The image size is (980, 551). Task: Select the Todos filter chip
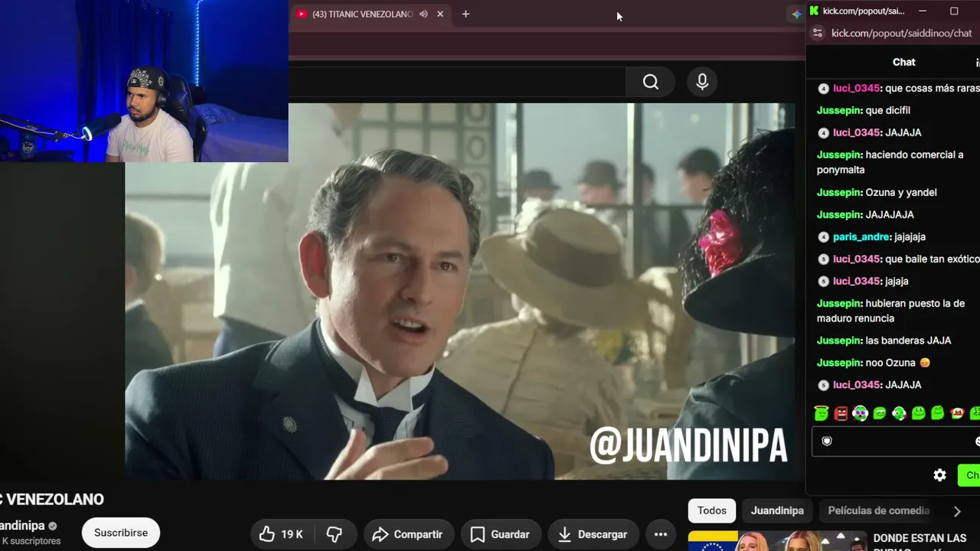pyautogui.click(x=712, y=510)
